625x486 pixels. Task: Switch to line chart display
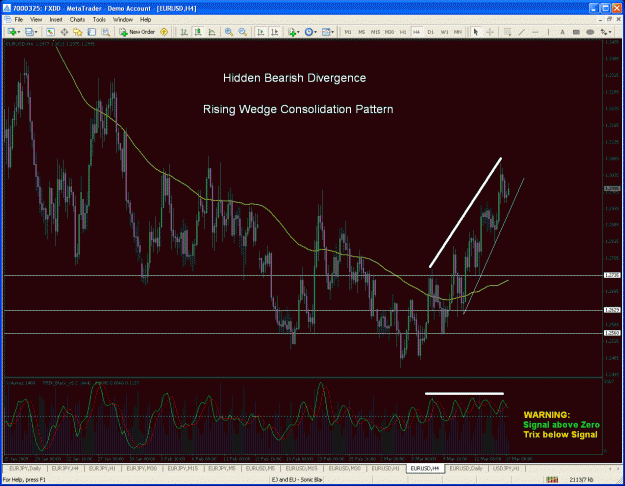tap(212, 32)
